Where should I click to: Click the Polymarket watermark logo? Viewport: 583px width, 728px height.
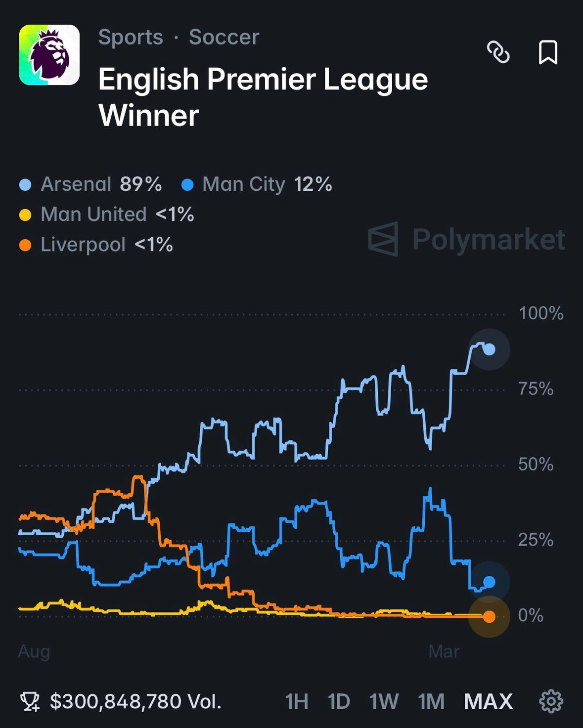click(x=383, y=239)
